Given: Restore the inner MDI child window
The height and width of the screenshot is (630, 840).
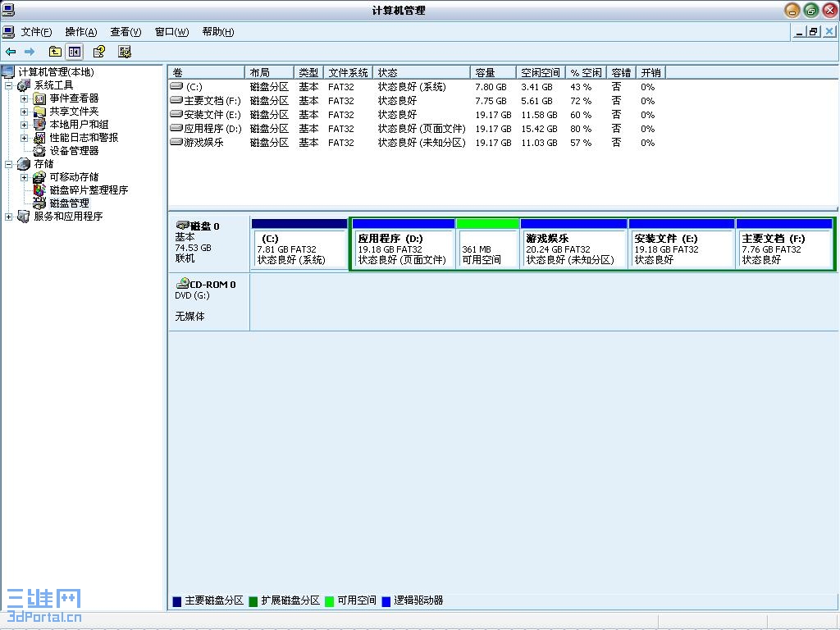Looking at the screenshot, I should pos(813,32).
